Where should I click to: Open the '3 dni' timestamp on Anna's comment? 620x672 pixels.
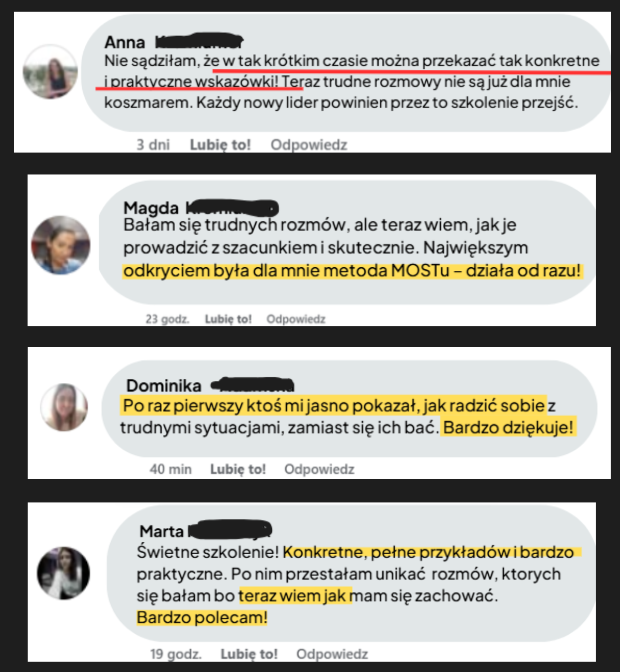pyautogui.click(x=153, y=145)
